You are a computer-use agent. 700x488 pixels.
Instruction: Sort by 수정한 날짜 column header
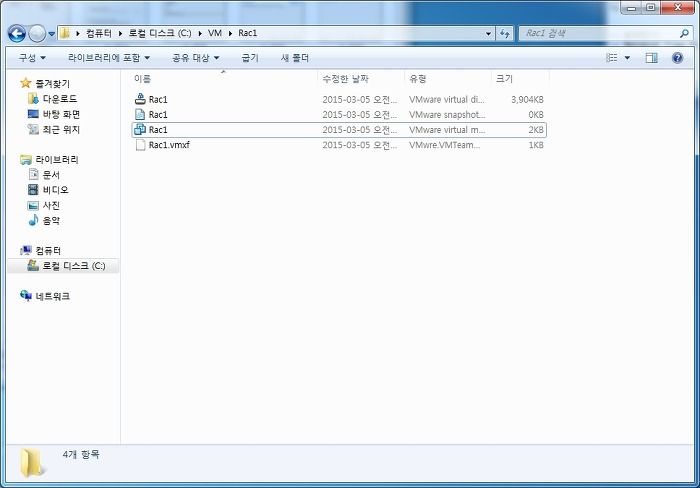[x=346, y=79]
